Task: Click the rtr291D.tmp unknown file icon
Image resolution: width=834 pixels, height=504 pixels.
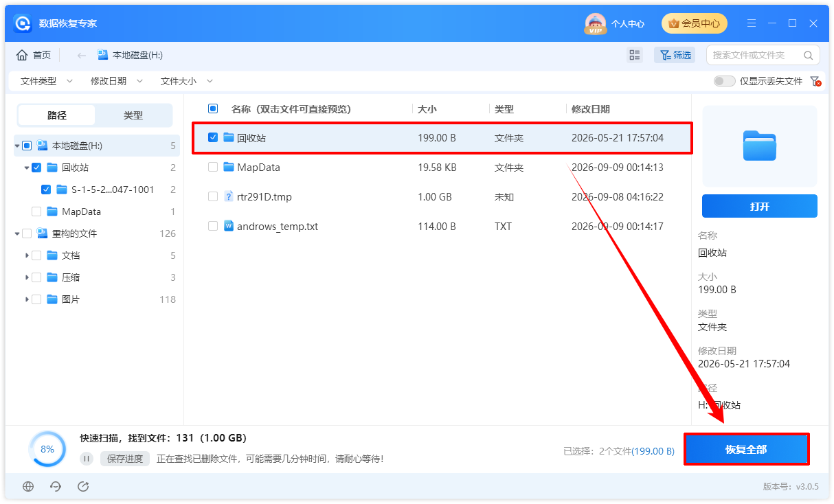Action: point(229,197)
